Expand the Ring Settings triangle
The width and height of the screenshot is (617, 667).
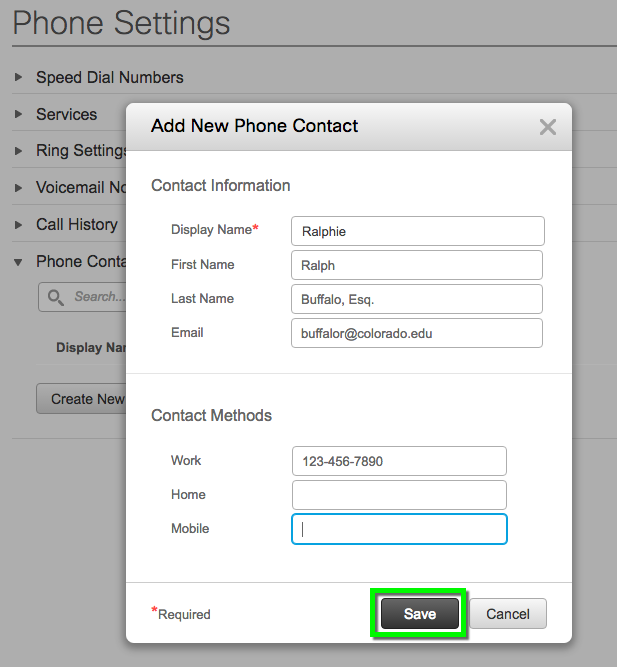(18, 151)
